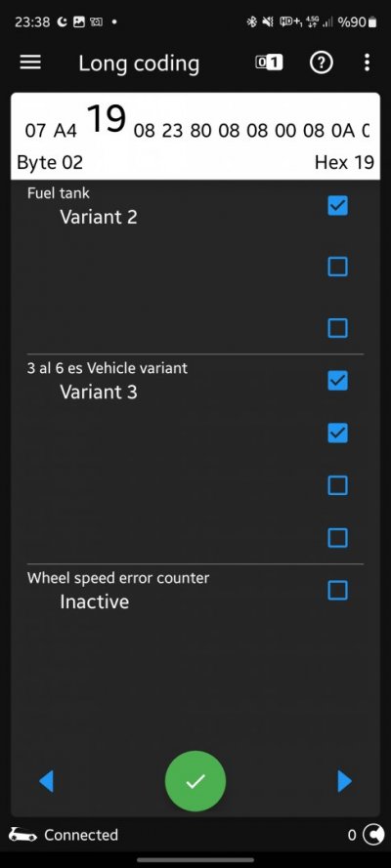Open the circular counter icon at bottom right
The width and height of the screenshot is (391, 868).
pyautogui.click(x=373, y=835)
